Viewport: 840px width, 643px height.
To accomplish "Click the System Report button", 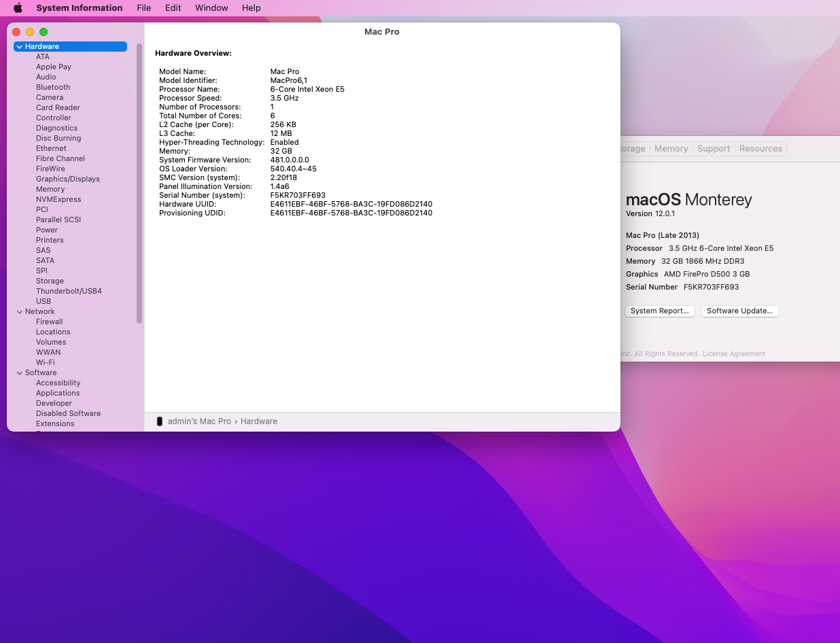I will (x=659, y=311).
